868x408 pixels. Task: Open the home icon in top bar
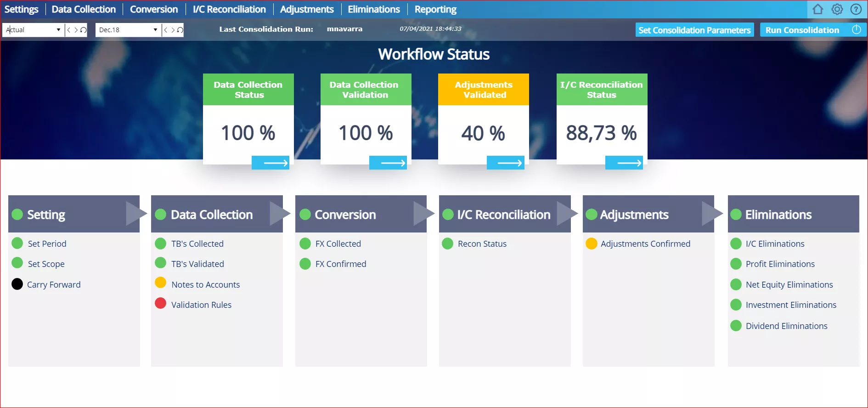[x=817, y=9]
